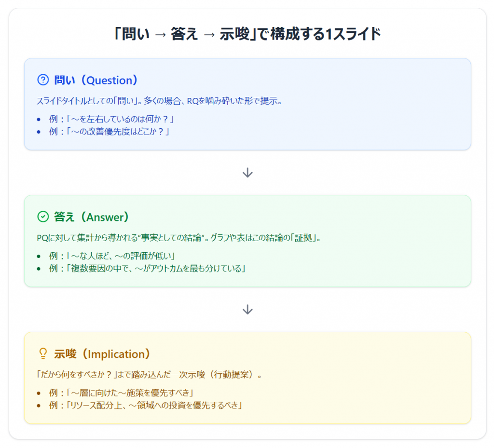
Task: Click the description starting with スライドタイトルとしての
Action: (159, 101)
